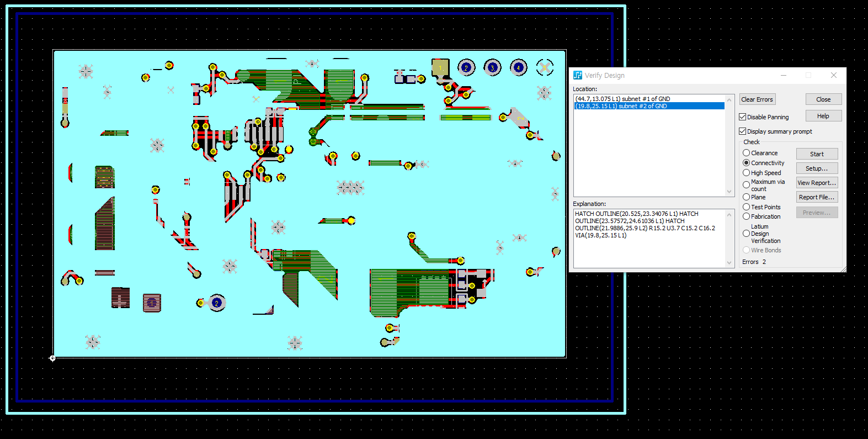
Task: Pick the Test Points check option
Action: click(747, 207)
